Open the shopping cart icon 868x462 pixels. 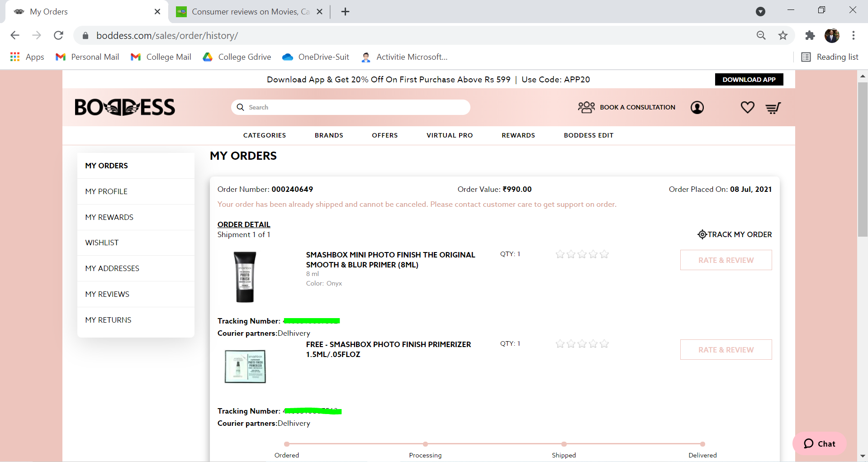[x=773, y=108]
